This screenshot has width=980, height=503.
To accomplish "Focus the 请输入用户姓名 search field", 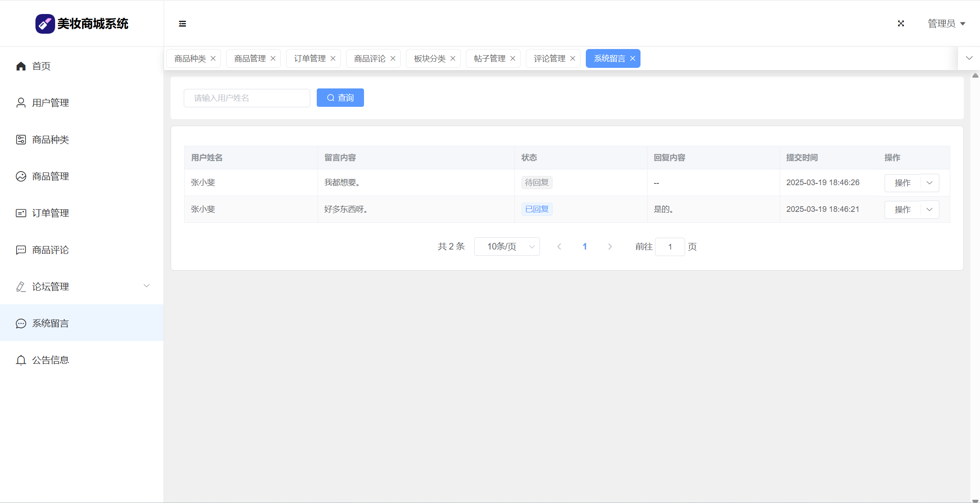I will click(247, 98).
